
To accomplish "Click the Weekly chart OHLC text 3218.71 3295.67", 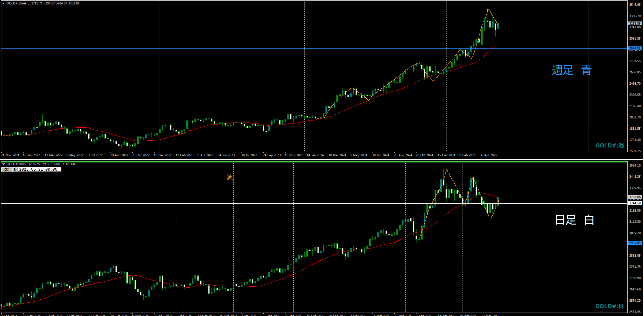I will pyautogui.click(x=43, y=3).
